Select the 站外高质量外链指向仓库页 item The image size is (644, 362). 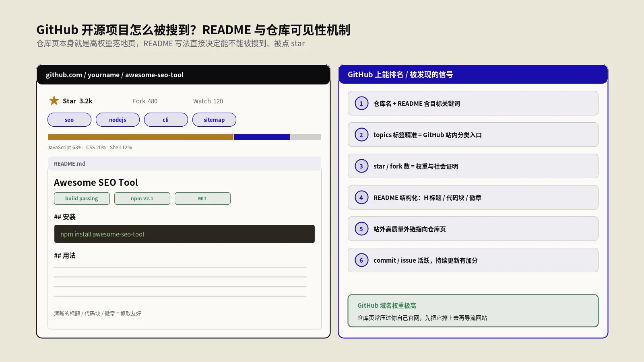click(x=473, y=229)
